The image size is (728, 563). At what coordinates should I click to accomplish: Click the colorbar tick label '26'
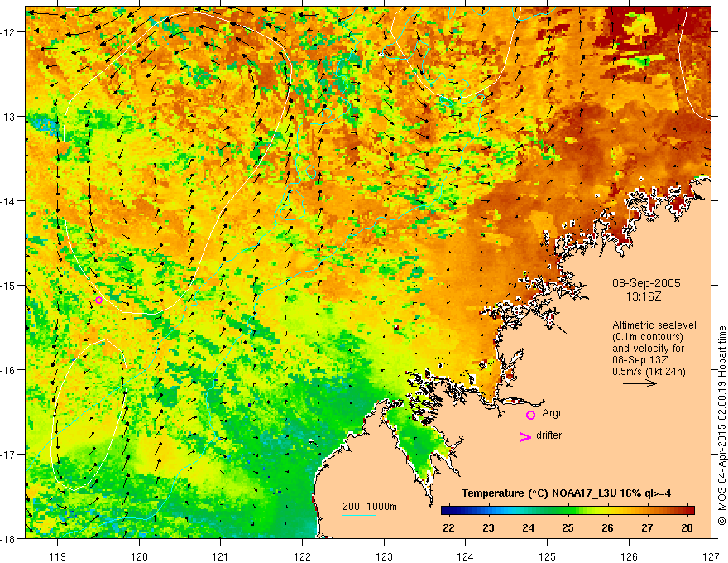607,527
